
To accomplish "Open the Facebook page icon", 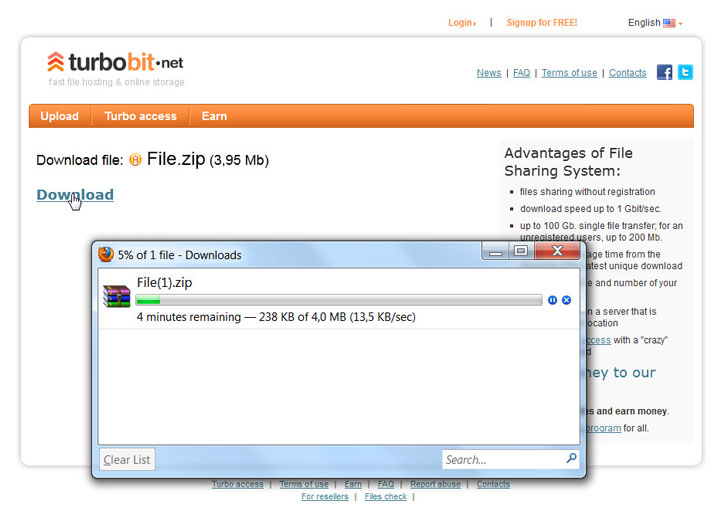I will click(664, 72).
